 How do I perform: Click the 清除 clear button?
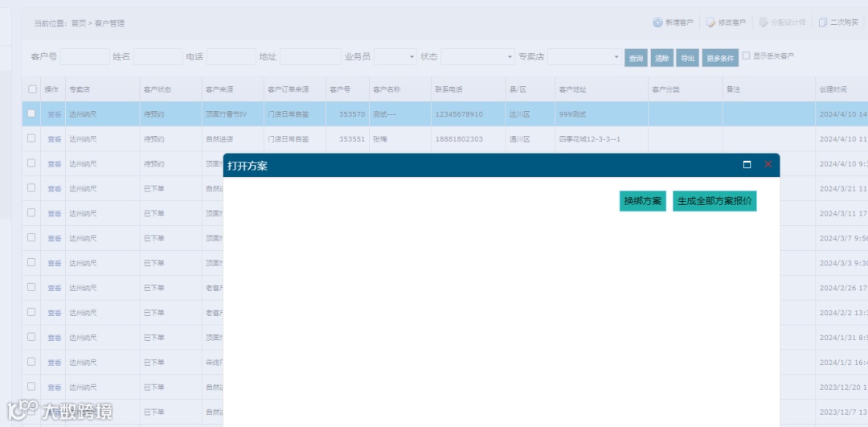pos(661,58)
